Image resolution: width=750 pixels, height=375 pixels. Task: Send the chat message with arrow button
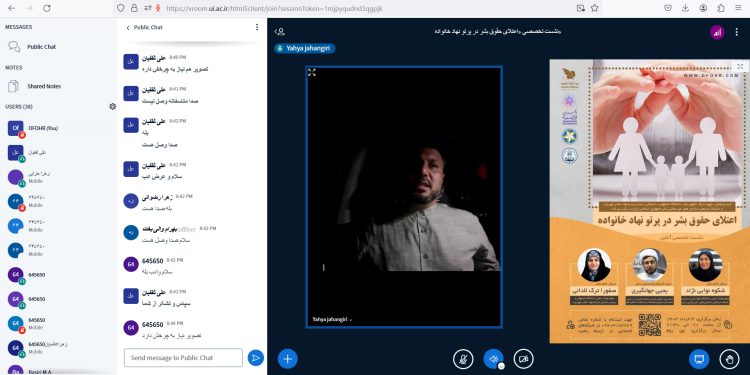click(256, 358)
